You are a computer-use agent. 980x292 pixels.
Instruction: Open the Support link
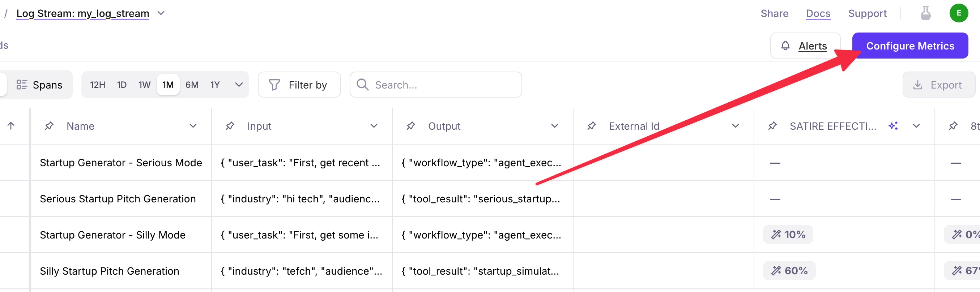click(867, 13)
